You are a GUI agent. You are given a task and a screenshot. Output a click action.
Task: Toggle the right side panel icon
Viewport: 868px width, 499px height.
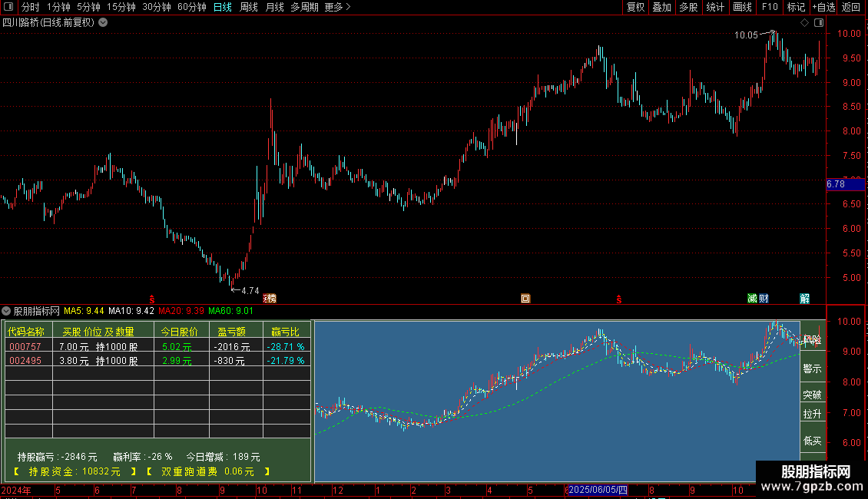(x=819, y=23)
